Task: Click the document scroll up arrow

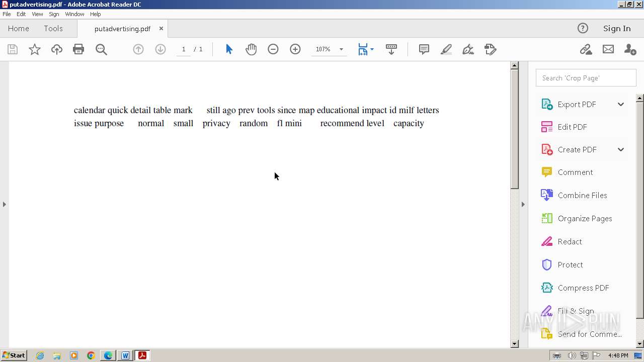Action: [514, 65]
